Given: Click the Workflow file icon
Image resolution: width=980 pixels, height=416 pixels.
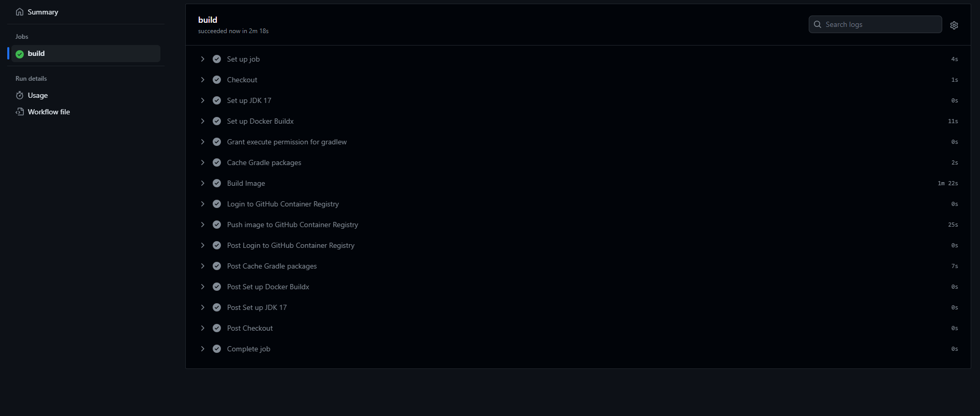Looking at the screenshot, I should 20,112.
